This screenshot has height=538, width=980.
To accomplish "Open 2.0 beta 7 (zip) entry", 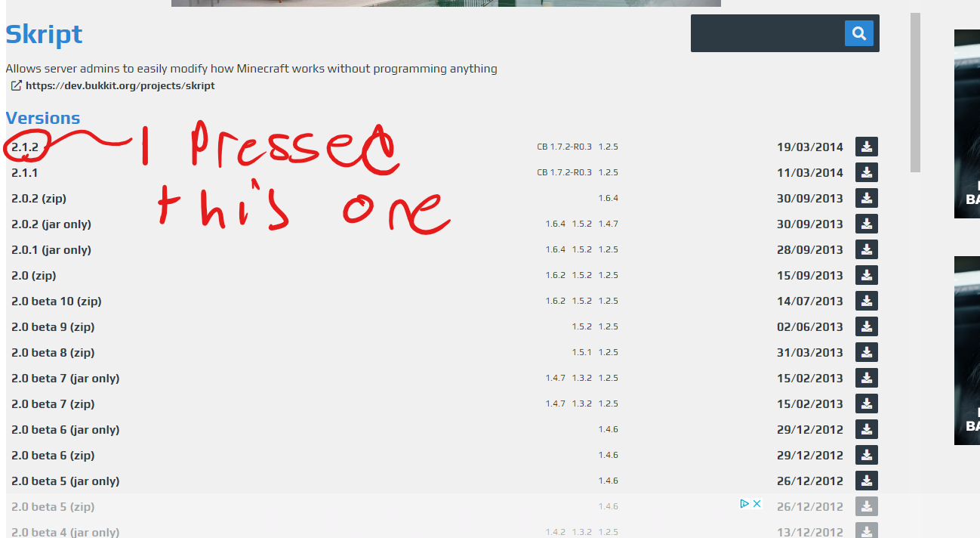I will pyautogui.click(x=53, y=403).
